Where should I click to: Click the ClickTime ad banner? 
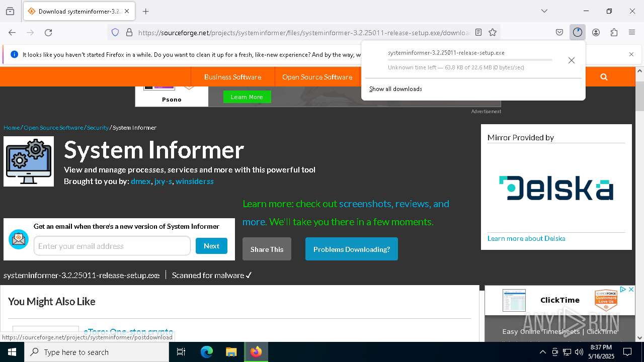(559, 313)
